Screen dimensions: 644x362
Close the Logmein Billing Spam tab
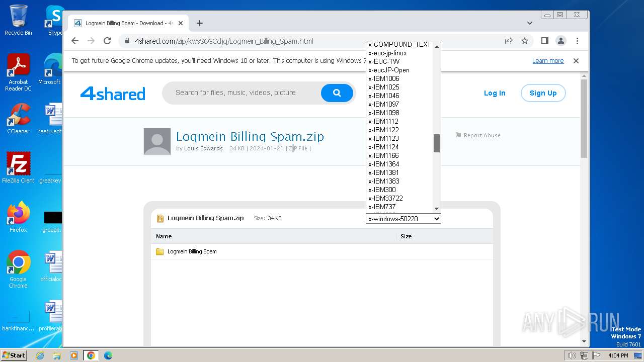pos(181,23)
